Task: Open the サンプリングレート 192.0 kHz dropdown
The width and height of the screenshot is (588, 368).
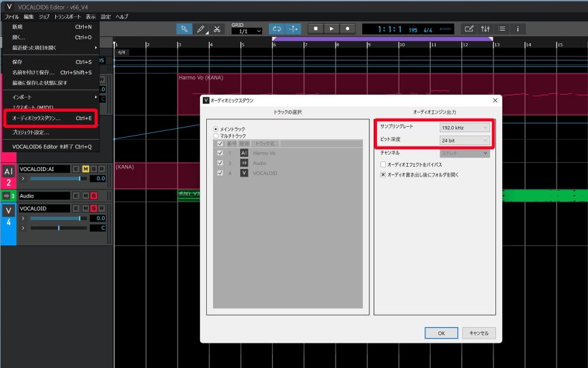Action: tap(464, 127)
